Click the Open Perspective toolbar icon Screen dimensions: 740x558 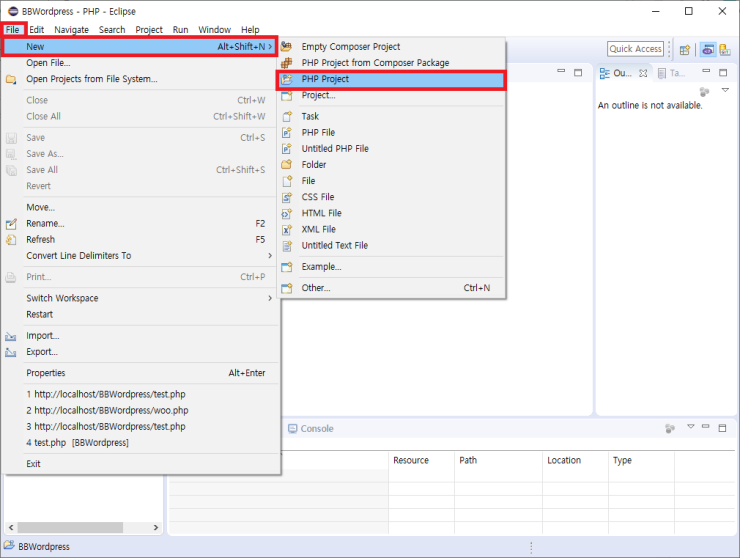(x=686, y=49)
